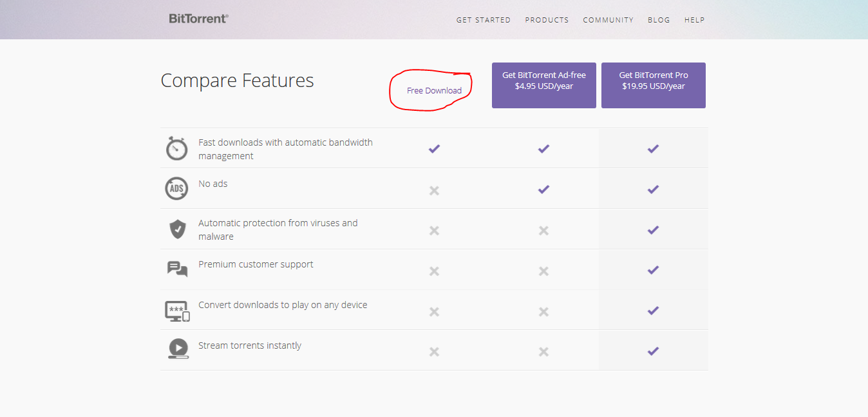Click Ad-free column X for Stream torrents

coord(543,352)
